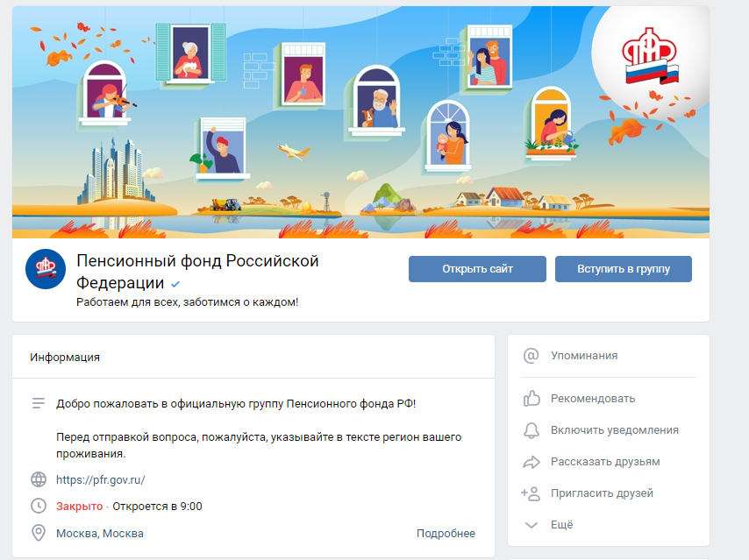Click the location pin icon

(39, 533)
